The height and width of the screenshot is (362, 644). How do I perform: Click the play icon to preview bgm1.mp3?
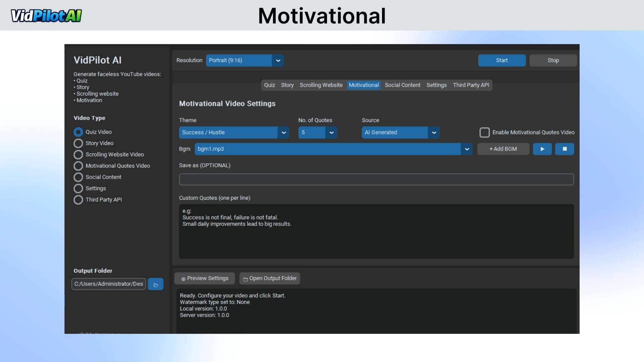pos(542,149)
